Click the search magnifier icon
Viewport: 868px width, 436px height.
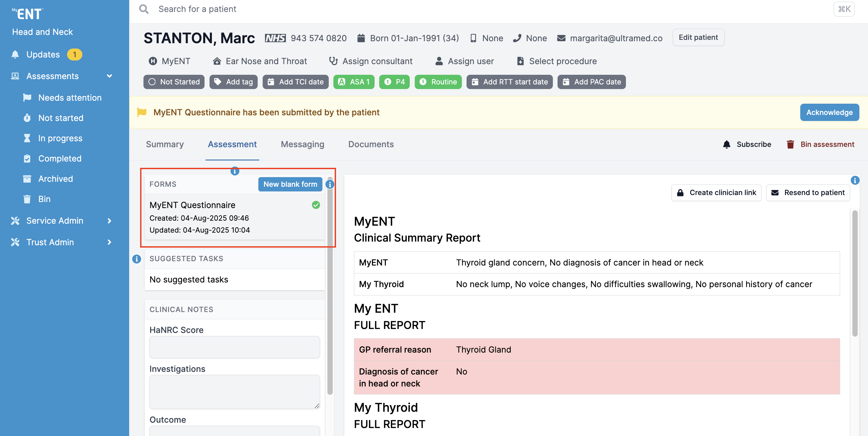click(144, 9)
